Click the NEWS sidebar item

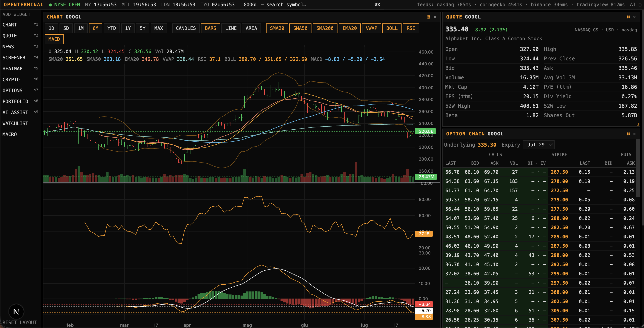tap(20, 47)
